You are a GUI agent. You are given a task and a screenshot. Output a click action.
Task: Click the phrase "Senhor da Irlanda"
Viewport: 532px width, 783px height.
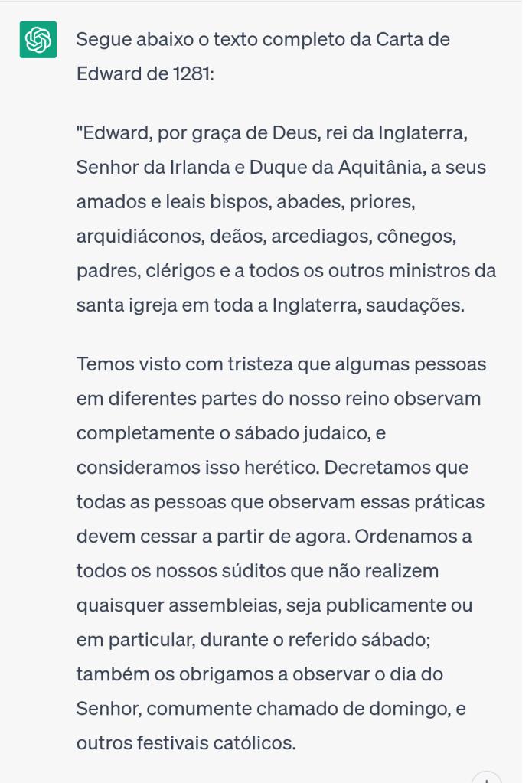pos(144,167)
